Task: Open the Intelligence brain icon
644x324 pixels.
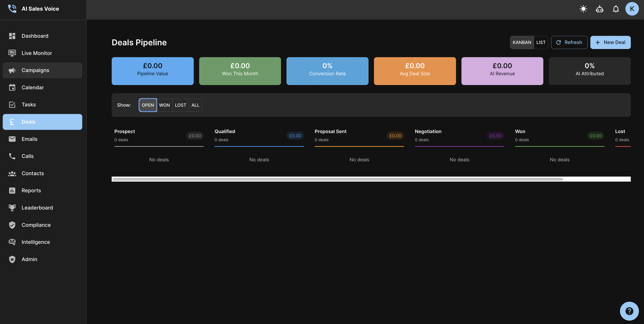Action: pos(12,242)
